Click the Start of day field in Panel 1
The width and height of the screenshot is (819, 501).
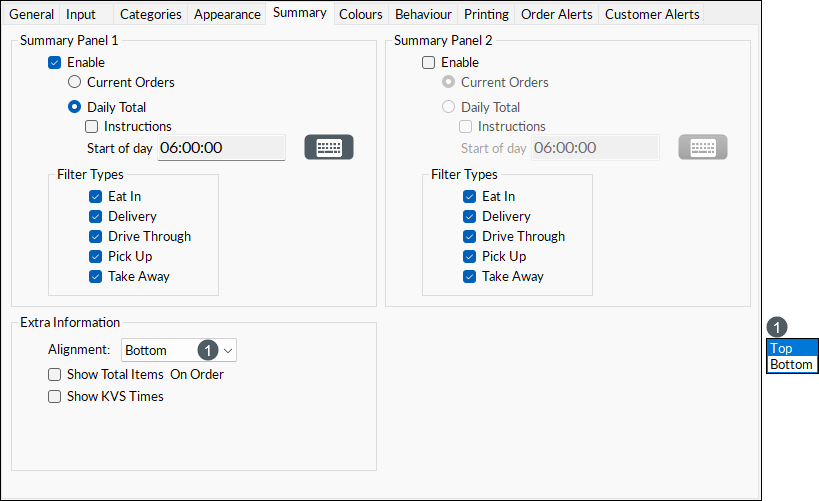221,148
